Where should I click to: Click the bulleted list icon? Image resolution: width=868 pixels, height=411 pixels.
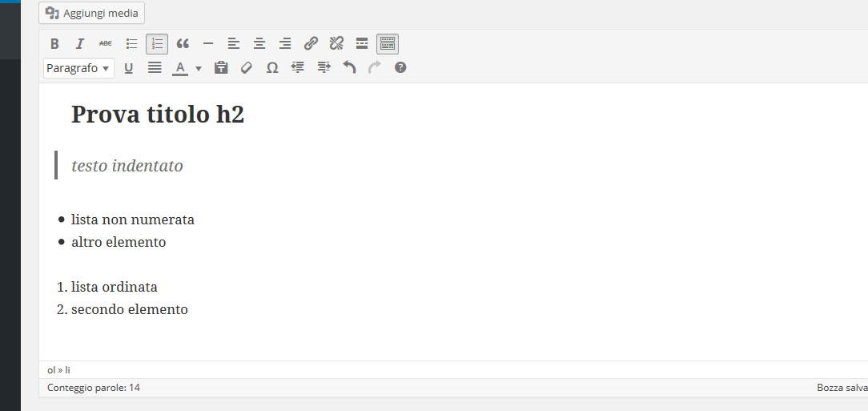tap(131, 44)
